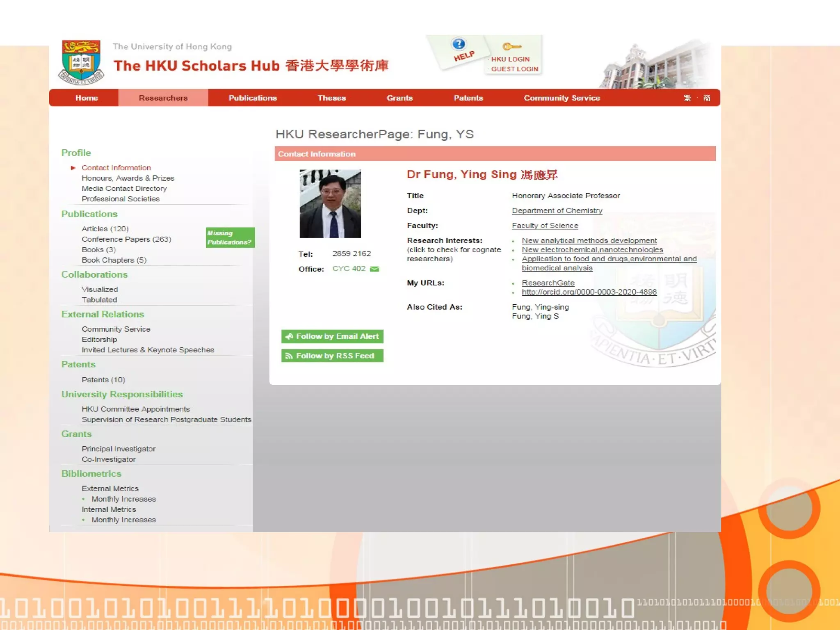Click the Missing Publications green badge

(230, 237)
